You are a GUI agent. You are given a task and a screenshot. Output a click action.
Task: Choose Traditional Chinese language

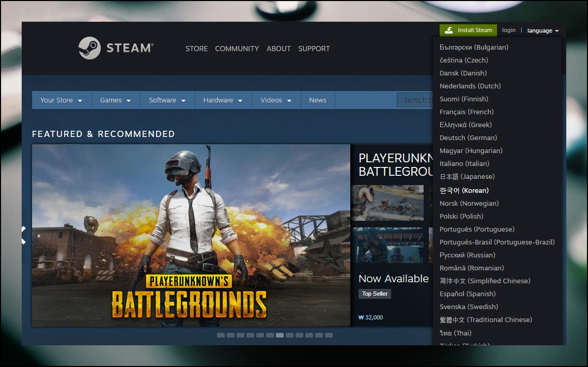coord(486,320)
